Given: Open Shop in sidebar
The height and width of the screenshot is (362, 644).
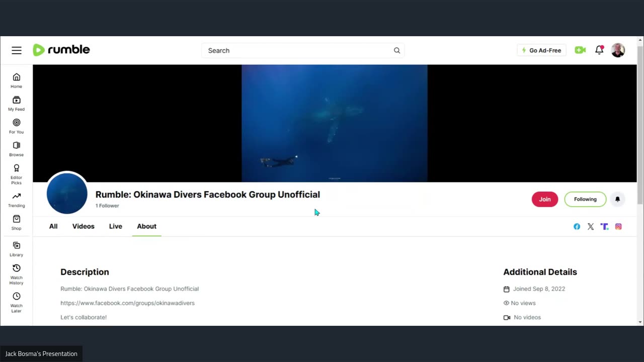Looking at the screenshot, I should pos(17,222).
